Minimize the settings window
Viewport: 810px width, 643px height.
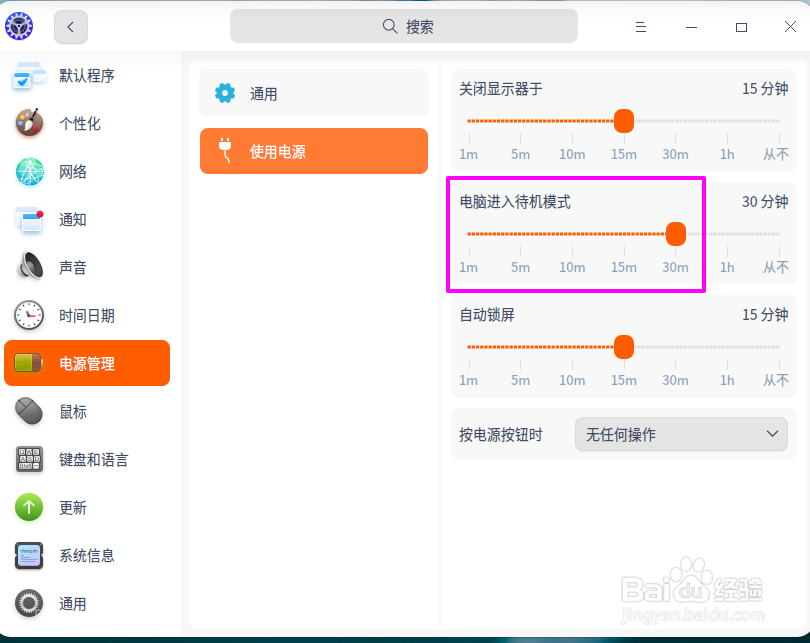[691, 27]
